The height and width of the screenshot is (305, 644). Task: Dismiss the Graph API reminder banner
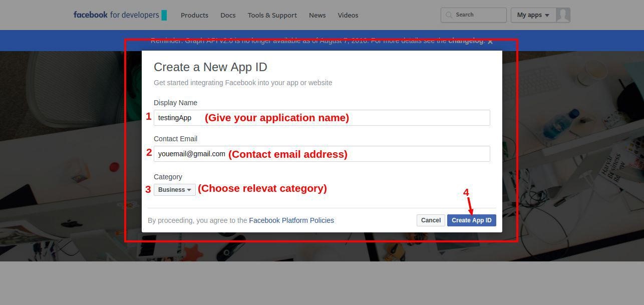490,41
